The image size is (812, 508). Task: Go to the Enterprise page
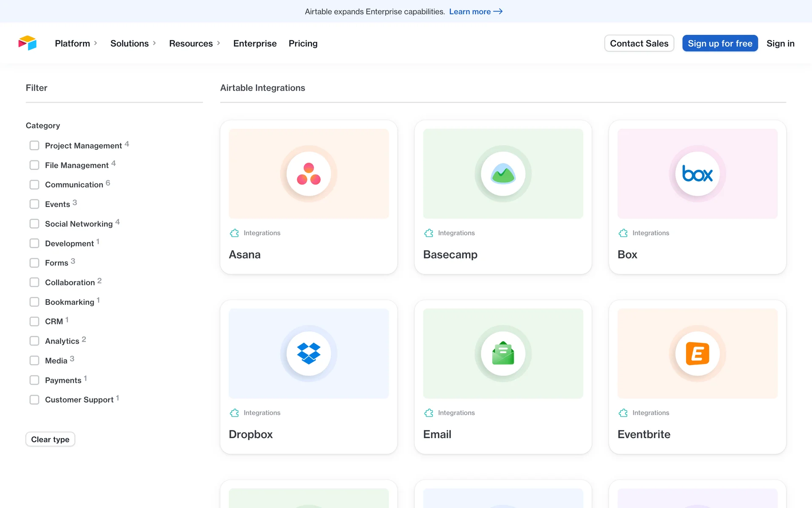point(255,43)
